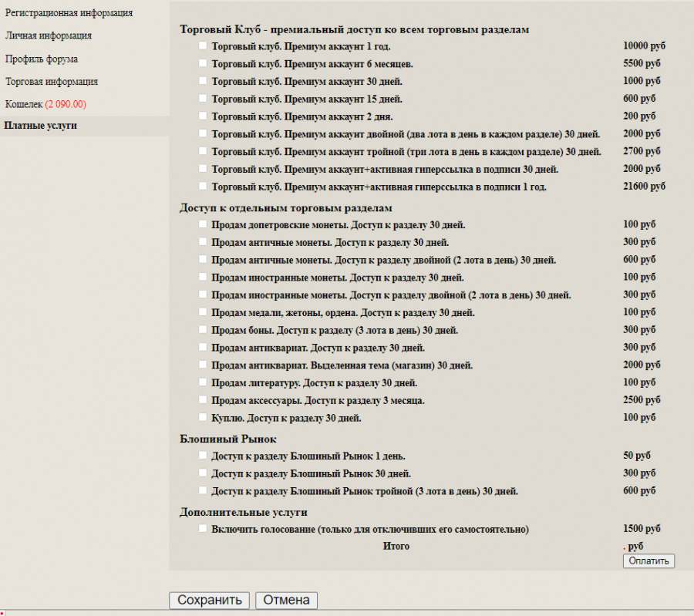Check Продам иностранные монеты 30 дней
This screenshot has height=616, width=694.
click(x=203, y=277)
